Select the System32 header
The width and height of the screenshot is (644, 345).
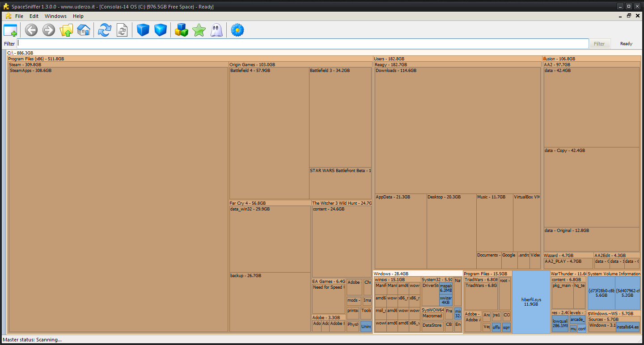click(x=437, y=279)
